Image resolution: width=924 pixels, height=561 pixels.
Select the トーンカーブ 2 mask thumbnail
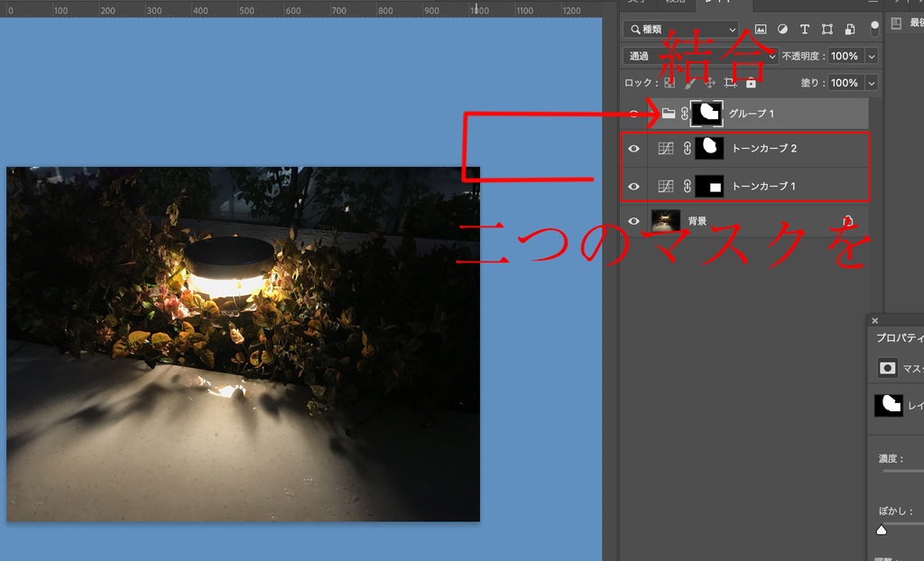709,148
